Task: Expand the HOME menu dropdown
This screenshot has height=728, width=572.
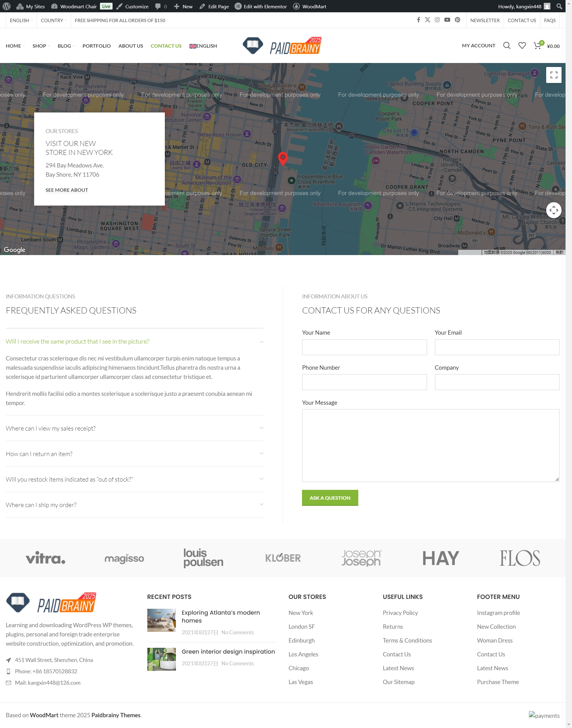Action: coord(15,46)
